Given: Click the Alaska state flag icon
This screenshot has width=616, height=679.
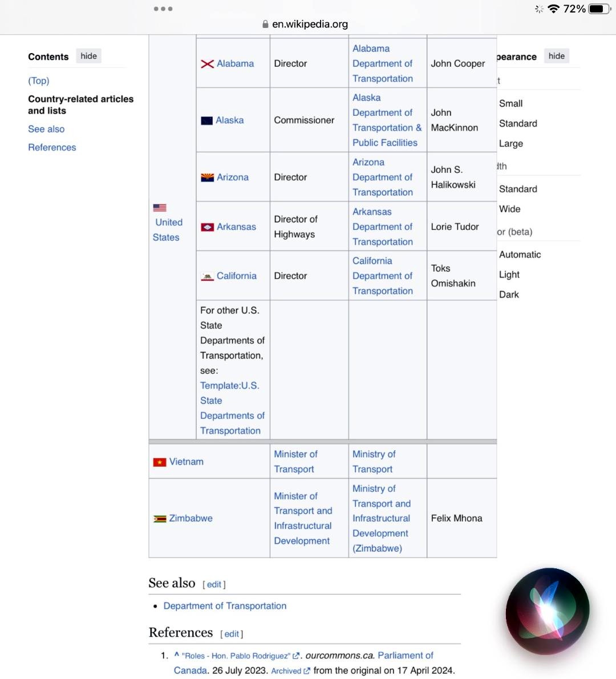Looking at the screenshot, I should coord(207,120).
